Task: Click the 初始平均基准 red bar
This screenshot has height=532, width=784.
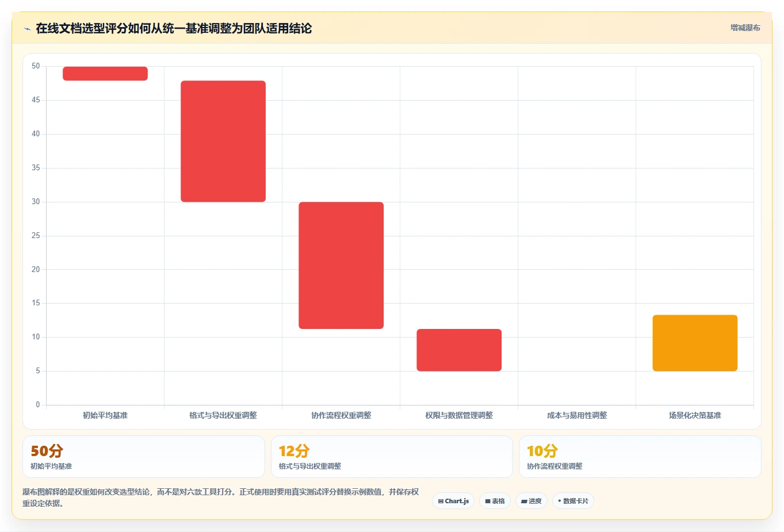Action: tap(105, 74)
